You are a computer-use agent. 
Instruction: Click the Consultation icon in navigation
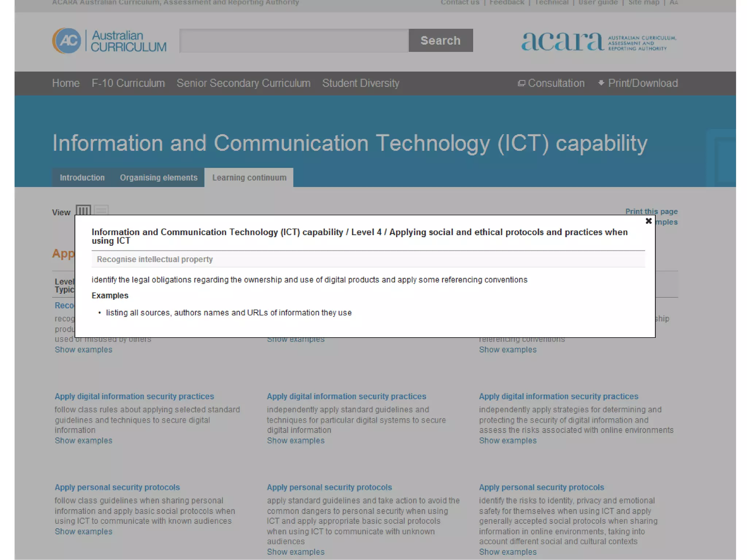tap(522, 83)
